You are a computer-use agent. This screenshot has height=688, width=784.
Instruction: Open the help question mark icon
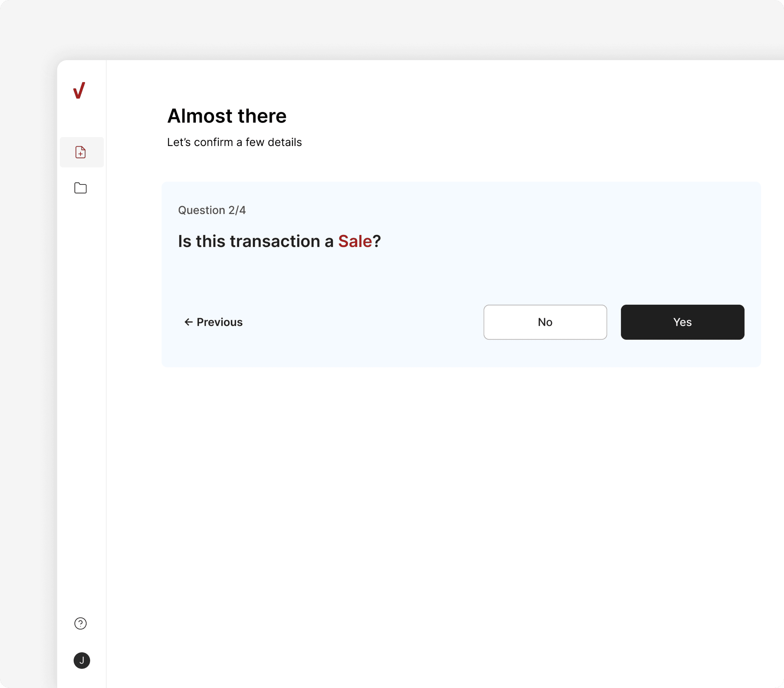point(80,623)
